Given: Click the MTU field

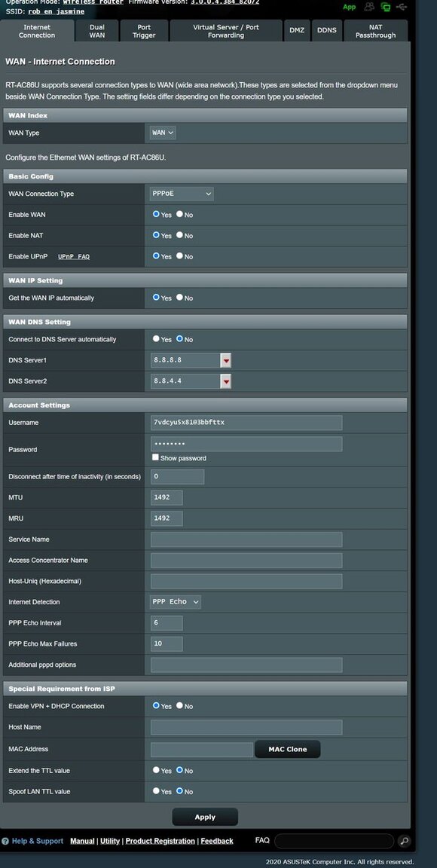Looking at the screenshot, I should coord(167,497).
